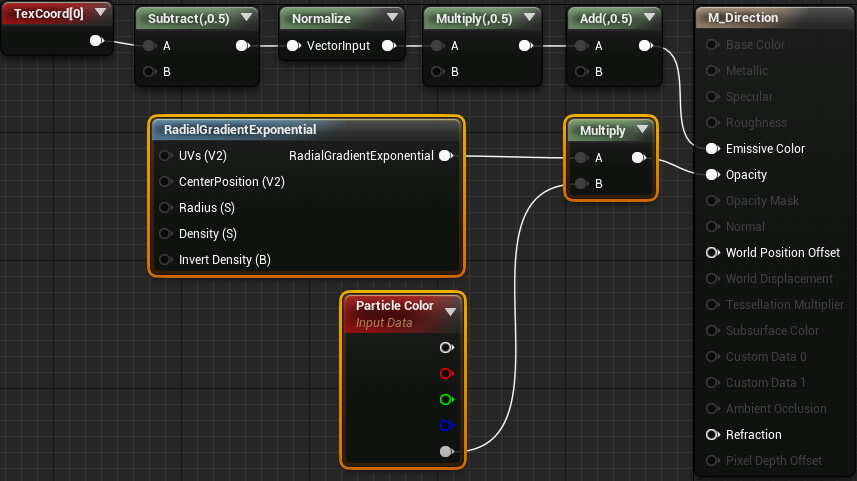This screenshot has width=857, height=481.
Task: Click the Subtract node output pin
Action: pos(243,46)
